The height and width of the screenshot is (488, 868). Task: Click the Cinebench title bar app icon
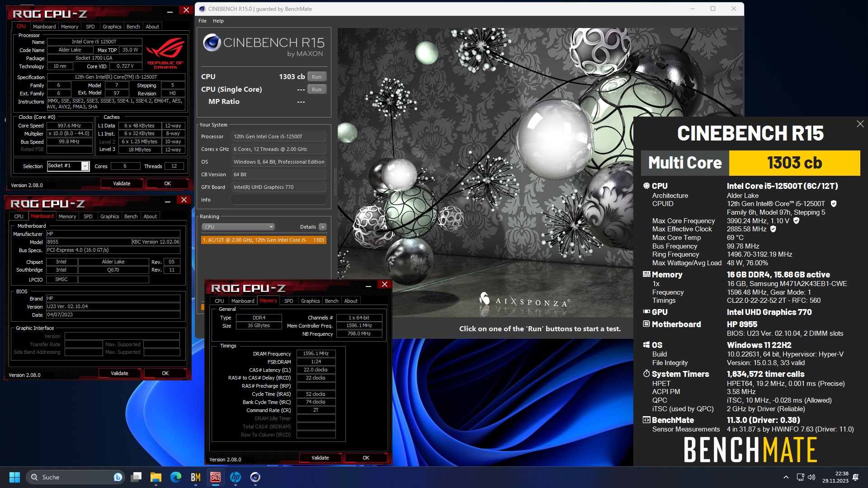(202, 9)
